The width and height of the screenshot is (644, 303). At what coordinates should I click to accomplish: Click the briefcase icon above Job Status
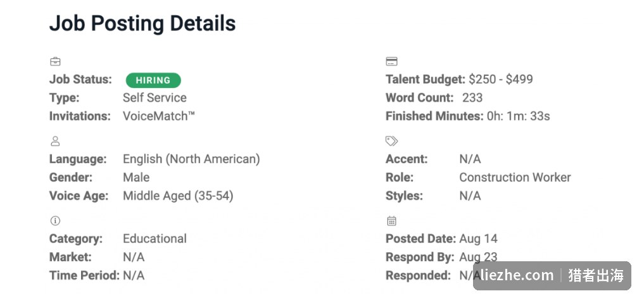(x=55, y=61)
